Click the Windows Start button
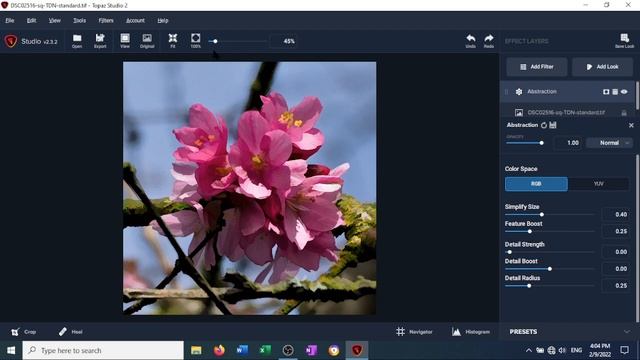This screenshot has width=640, height=360. [11, 350]
